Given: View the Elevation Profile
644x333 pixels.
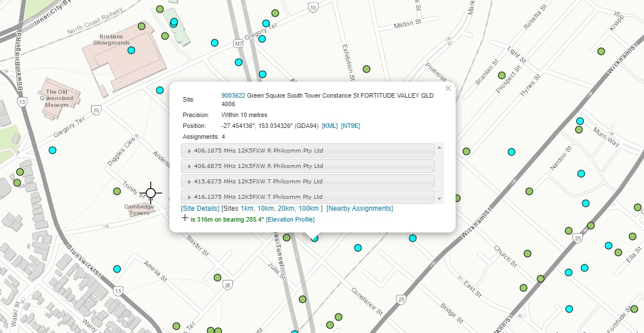Looking at the screenshot, I should click(290, 219).
